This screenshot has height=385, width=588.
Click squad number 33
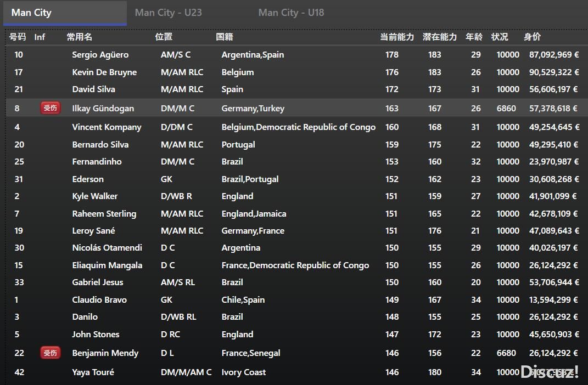click(19, 282)
